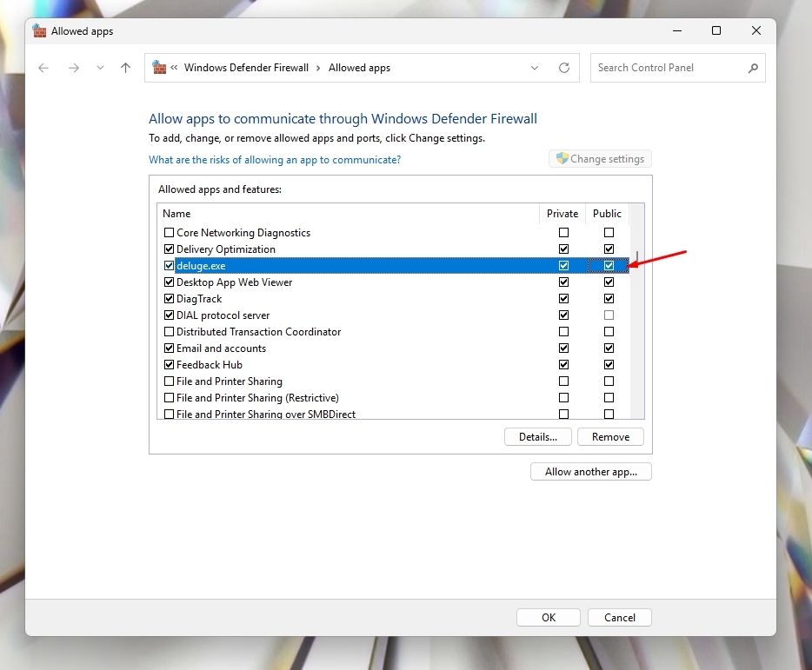Expand the address bar history dropdown
Screen dimensions: 812x670
pyautogui.click(x=534, y=68)
